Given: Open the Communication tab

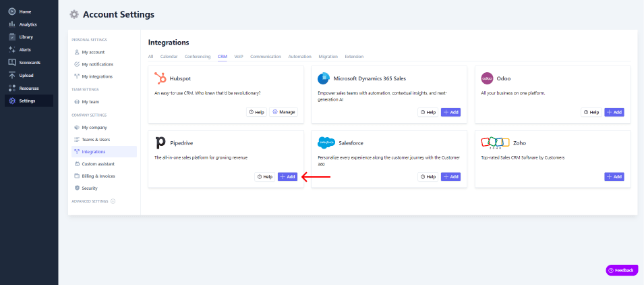Looking at the screenshot, I should click(x=266, y=57).
